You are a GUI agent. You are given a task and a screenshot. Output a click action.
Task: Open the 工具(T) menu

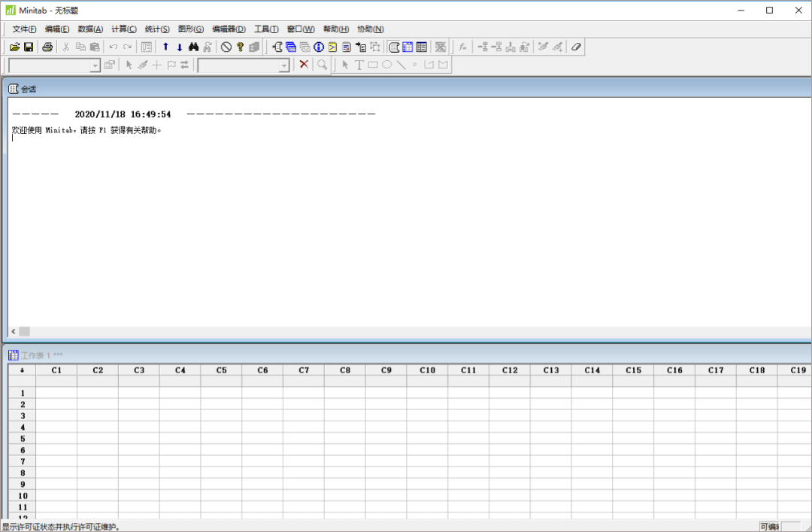(266, 29)
